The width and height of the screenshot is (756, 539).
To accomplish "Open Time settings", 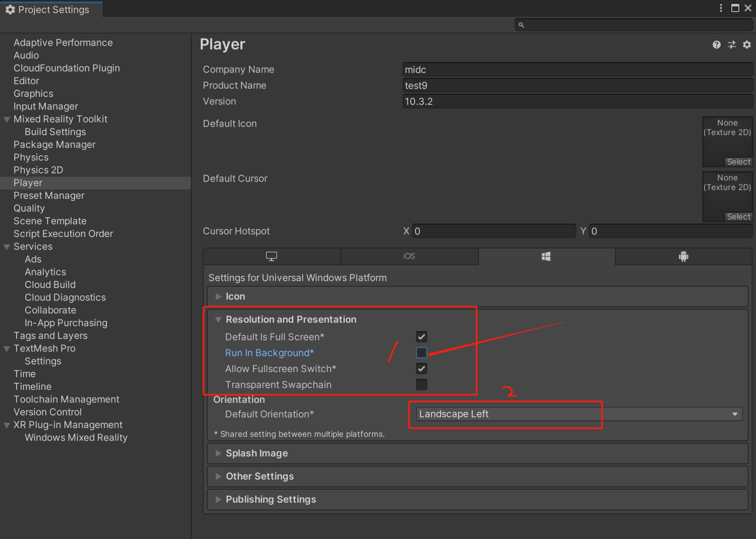I will 25,374.
